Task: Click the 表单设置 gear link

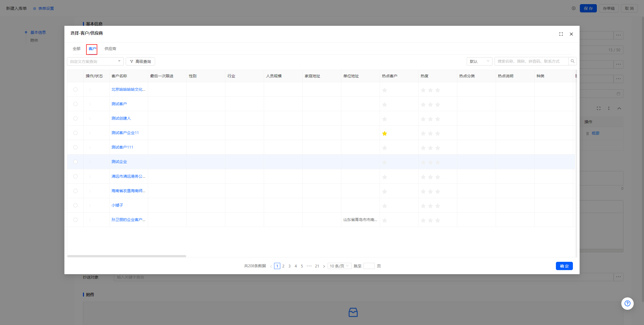Action: pyautogui.click(x=44, y=9)
